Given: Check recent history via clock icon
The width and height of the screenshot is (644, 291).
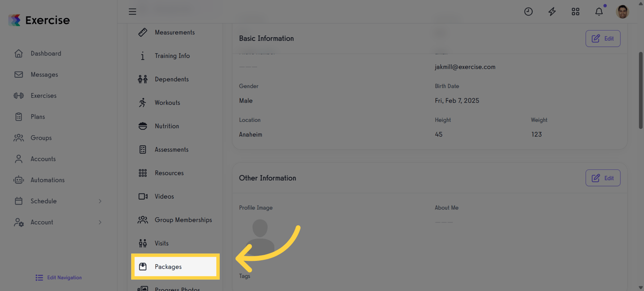Looking at the screenshot, I should [528, 11].
